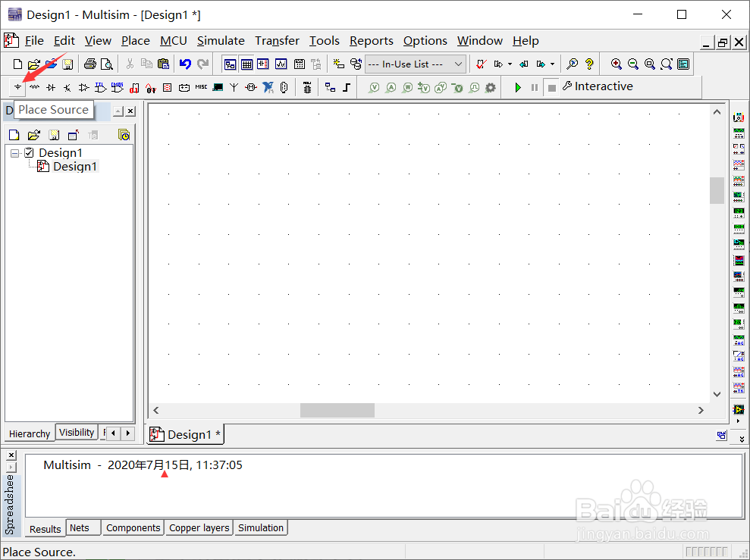Open the Help question mark icon
The height and width of the screenshot is (560, 750).
click(589, 64)
